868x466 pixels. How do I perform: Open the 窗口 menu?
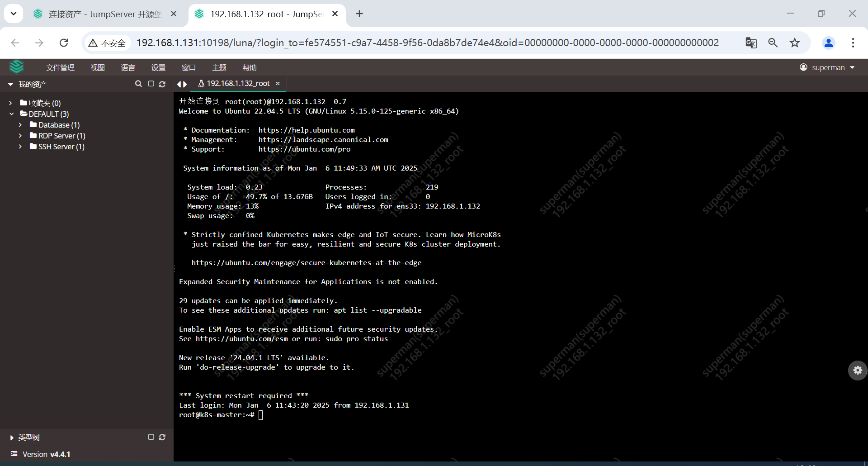(189, 67)
